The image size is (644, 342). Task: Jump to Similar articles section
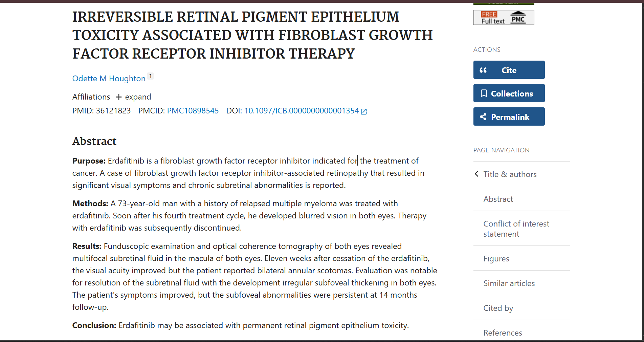click(509, 283)
